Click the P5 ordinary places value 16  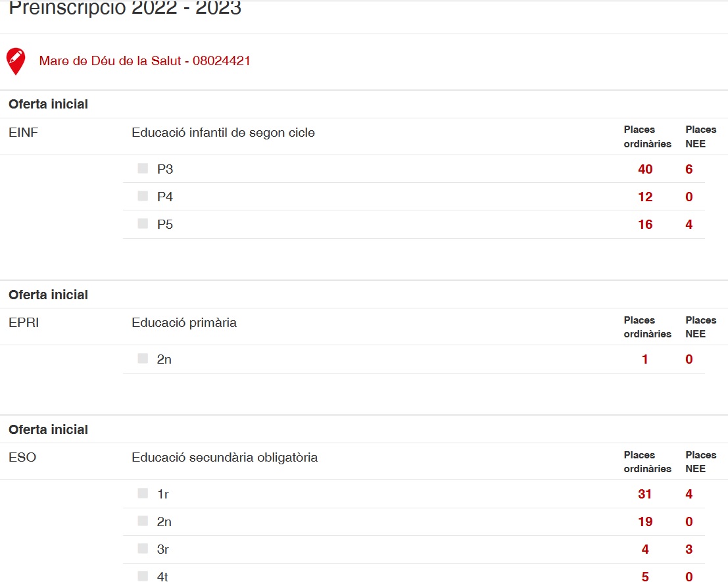coord(645,224)
